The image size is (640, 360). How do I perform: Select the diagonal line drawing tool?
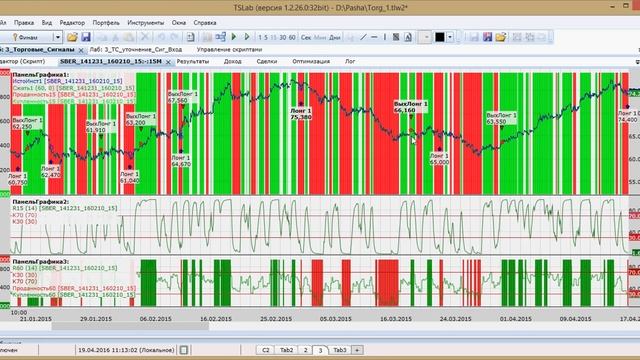363,37
